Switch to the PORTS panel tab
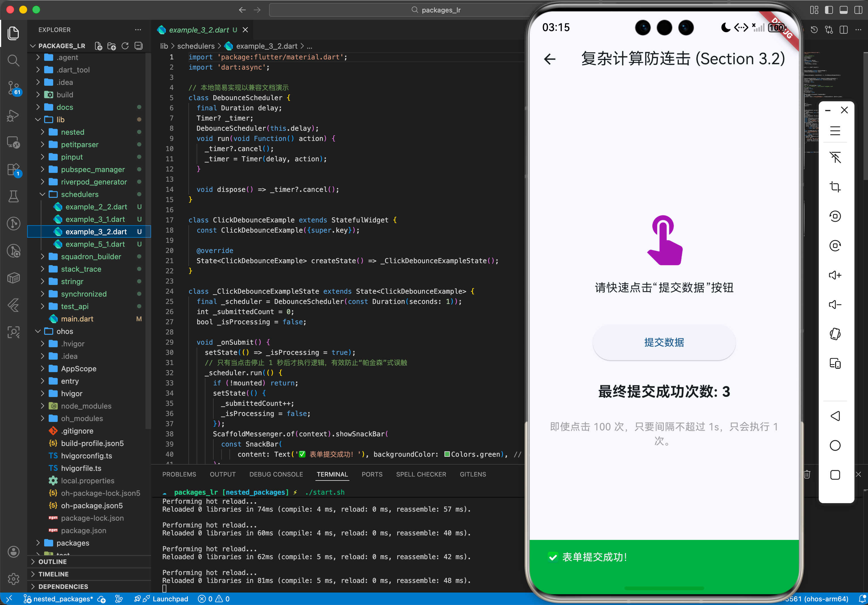 (x=372, y=474)
